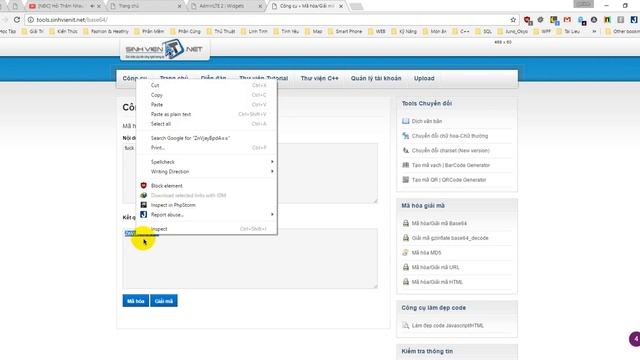The width and height of the screenshot is (640, 360).
Task: Open the Quản lý tài khoản tab
Action: click(376, 78)
